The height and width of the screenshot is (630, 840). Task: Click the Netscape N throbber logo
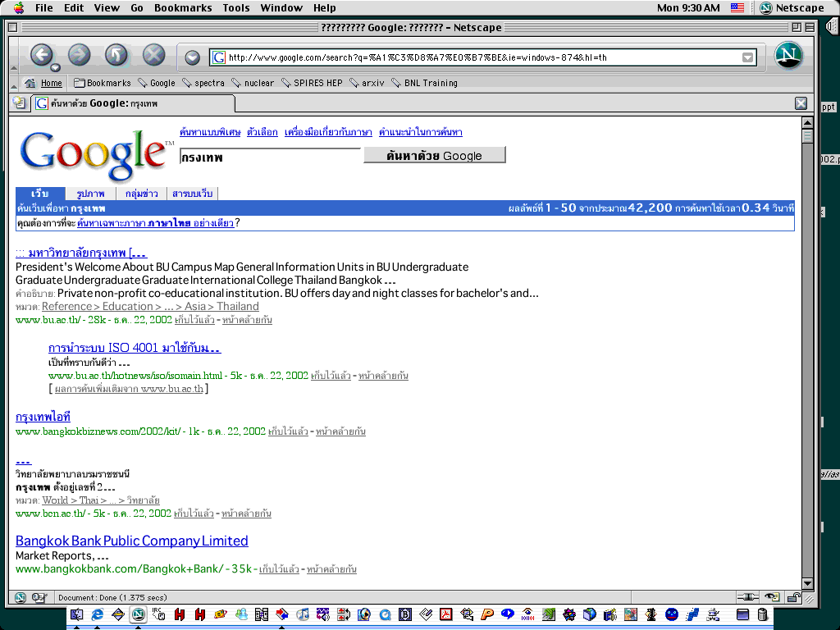788,55
